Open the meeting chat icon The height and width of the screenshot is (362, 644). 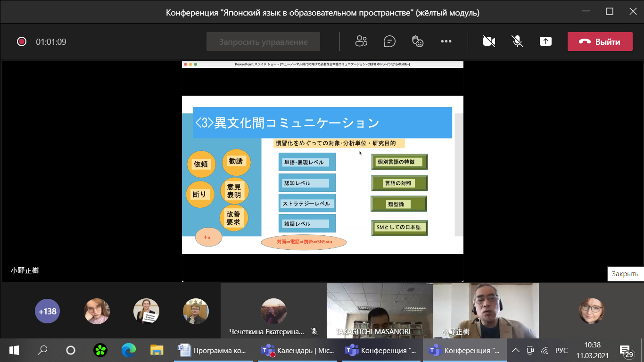pyautogui.click(x=389, y=41)
